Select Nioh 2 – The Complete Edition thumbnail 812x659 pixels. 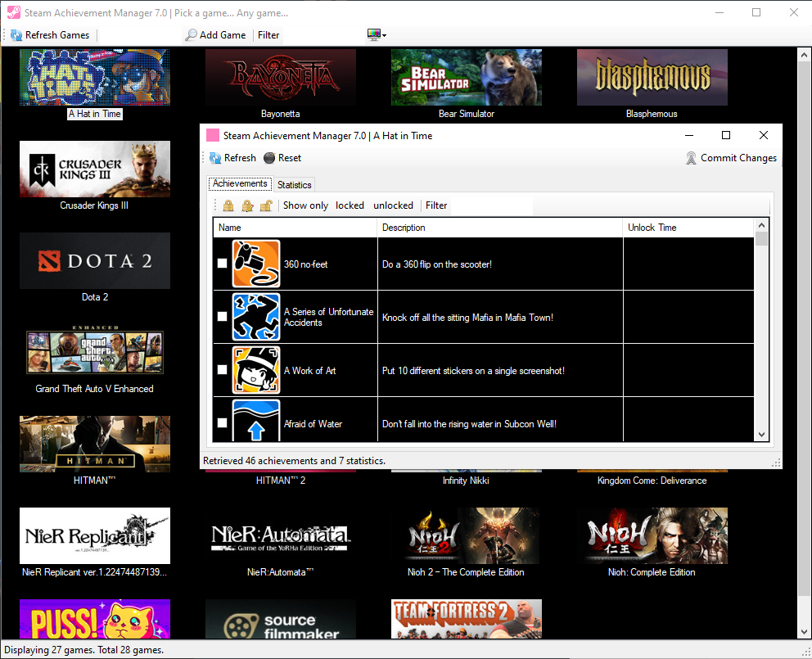click(467, 535)
